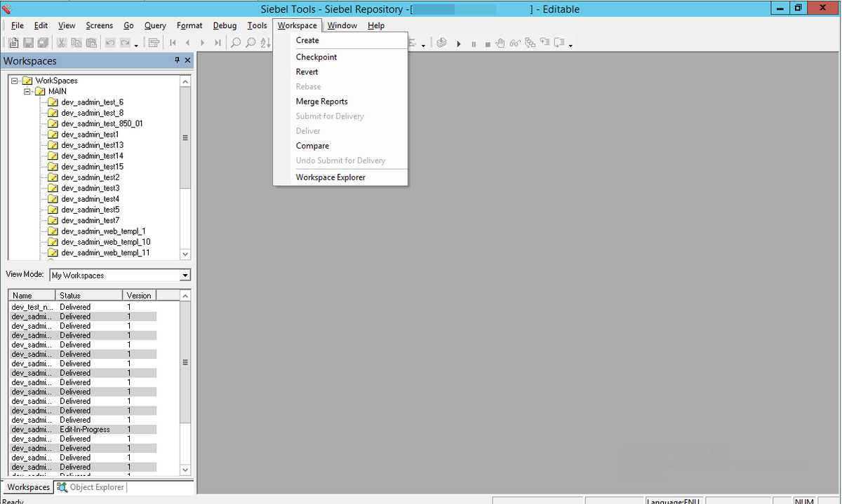Viewport: 842px width, 504px height.
Task: Click workspace list scrollbar up arrow
Action: pyautogui.click(x=185, y=297)
